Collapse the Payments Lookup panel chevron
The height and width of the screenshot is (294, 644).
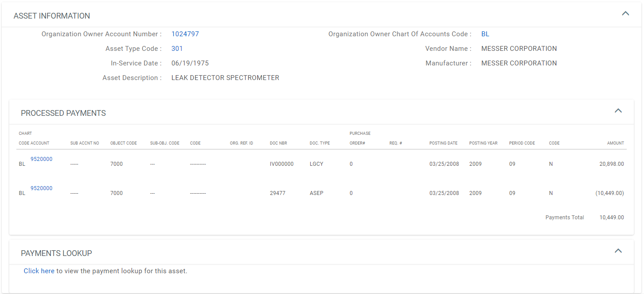tap(618, 251)
